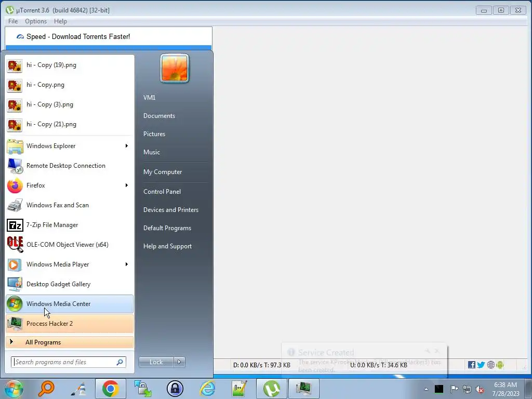Open Internet Explorer from taskbar
This screenshot has width=532, height=399.
[207, 389]
